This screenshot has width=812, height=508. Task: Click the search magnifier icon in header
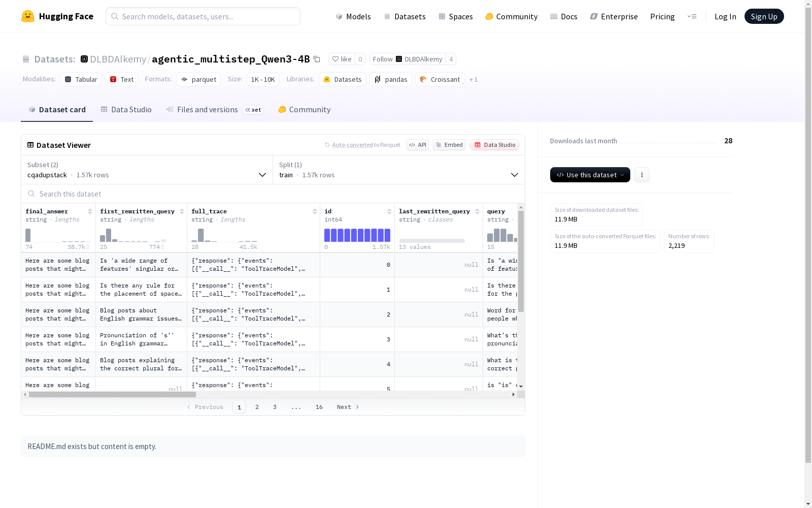click(x=115, y=16)
